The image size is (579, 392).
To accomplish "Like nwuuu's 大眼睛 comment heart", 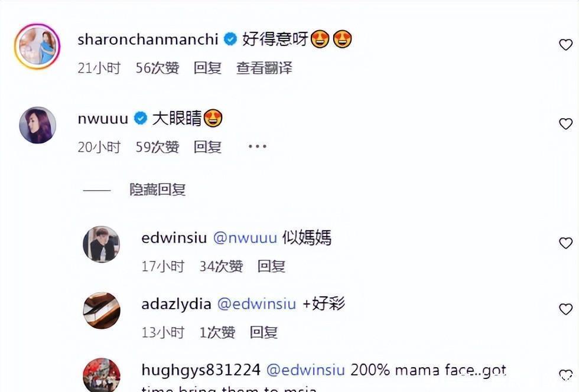I will [565, 123].
